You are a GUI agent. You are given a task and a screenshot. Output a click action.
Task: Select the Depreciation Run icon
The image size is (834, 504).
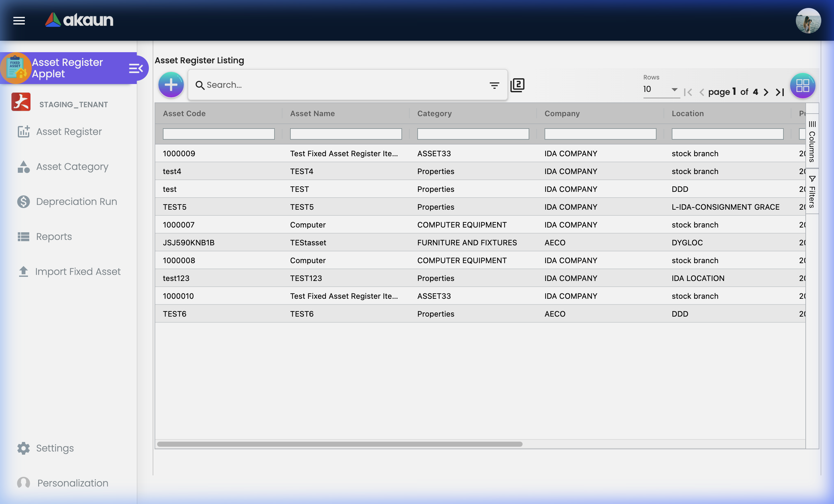tap(23, 201)
